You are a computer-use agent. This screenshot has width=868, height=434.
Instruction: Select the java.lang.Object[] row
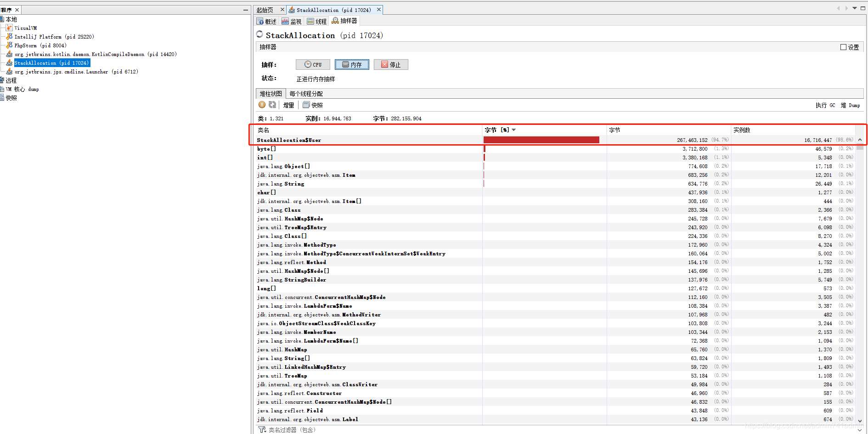555,166
